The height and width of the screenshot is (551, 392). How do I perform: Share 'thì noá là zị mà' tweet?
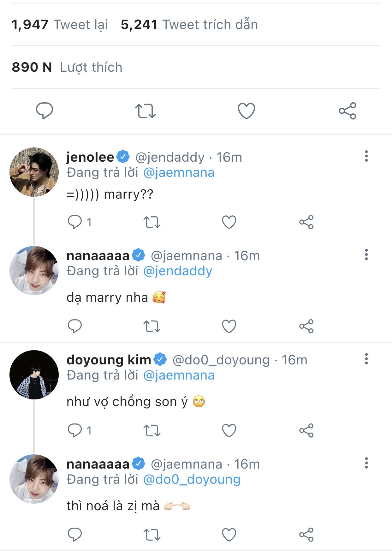coord(306,535)
